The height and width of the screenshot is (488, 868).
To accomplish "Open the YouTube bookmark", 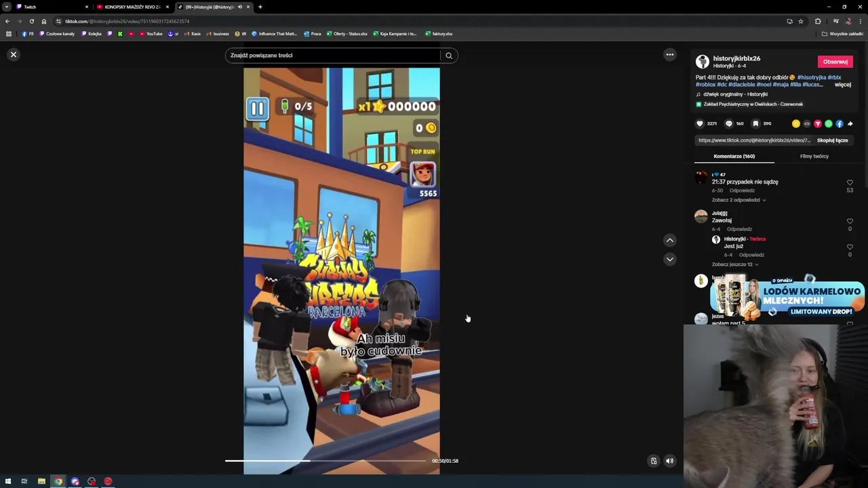I will tap(151, 34).
